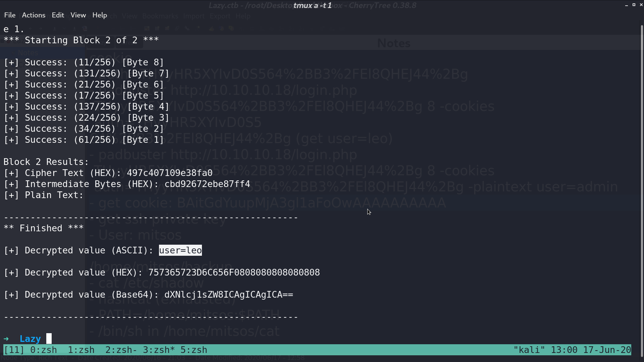Click the Success line for Byte 5
The image size is (644, 362).
click(84, 96)
